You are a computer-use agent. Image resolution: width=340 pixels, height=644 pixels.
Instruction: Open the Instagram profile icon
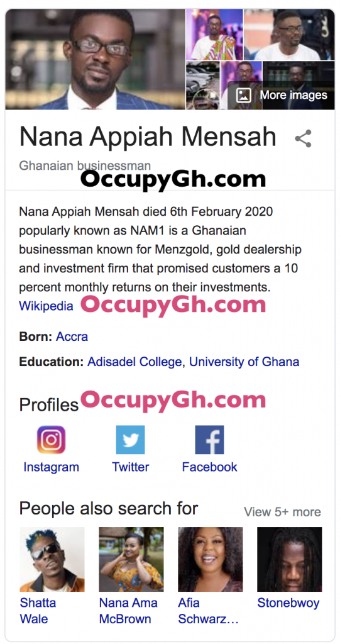52,440
